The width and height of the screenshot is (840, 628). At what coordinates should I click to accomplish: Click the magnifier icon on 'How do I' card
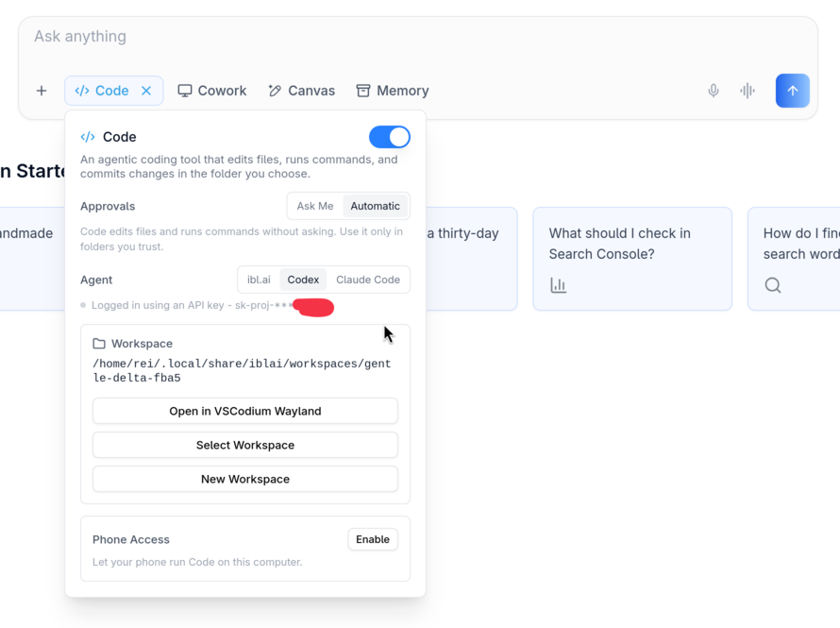tap(772, 285)
